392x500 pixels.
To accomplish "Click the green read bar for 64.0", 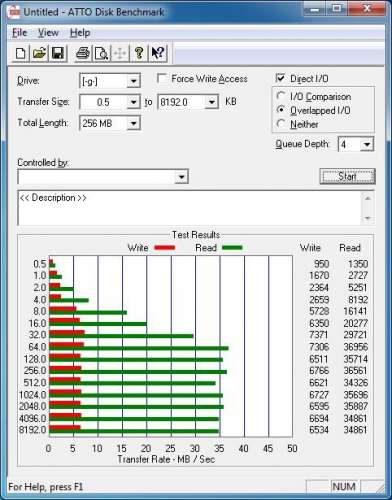I will [x=139, y=348].
